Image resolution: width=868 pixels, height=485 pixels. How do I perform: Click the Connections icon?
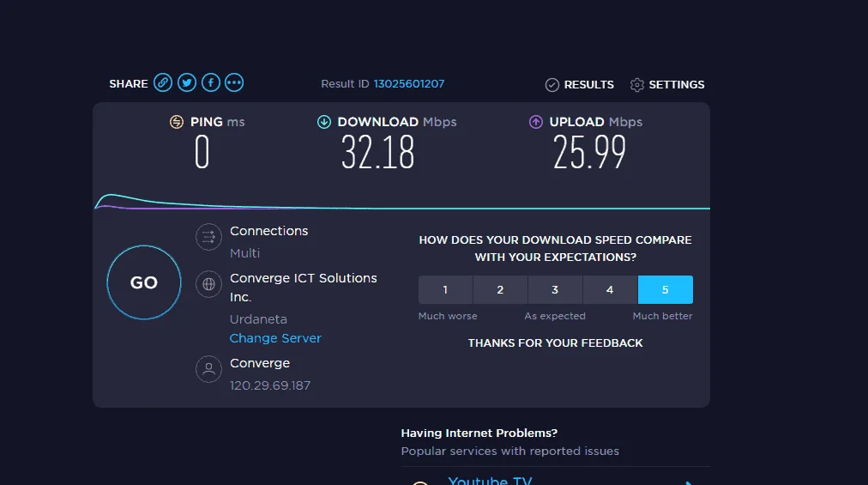[x=208, y=237]
